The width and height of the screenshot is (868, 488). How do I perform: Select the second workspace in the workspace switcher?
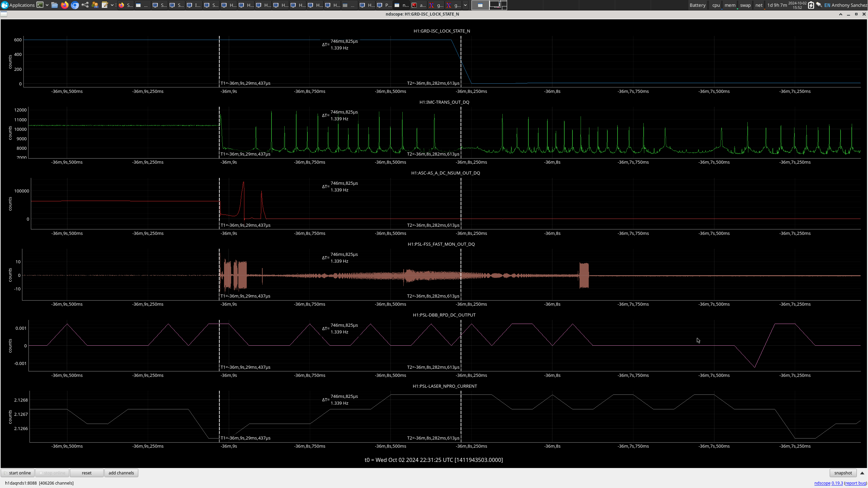(x=498, y=5)
